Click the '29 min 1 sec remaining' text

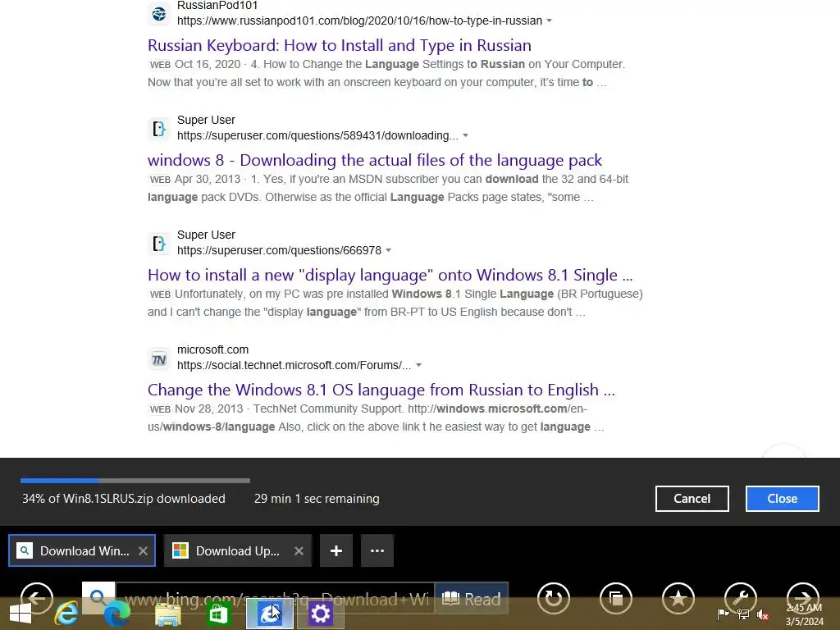tap(317, 499)
